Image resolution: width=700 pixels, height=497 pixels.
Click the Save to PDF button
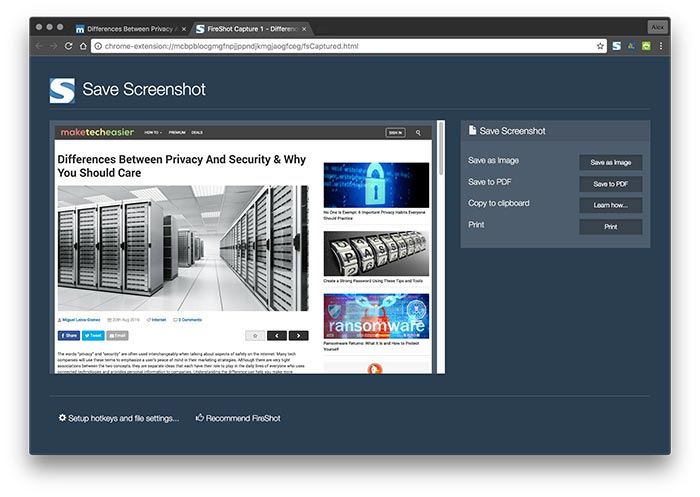coord(610,184)
